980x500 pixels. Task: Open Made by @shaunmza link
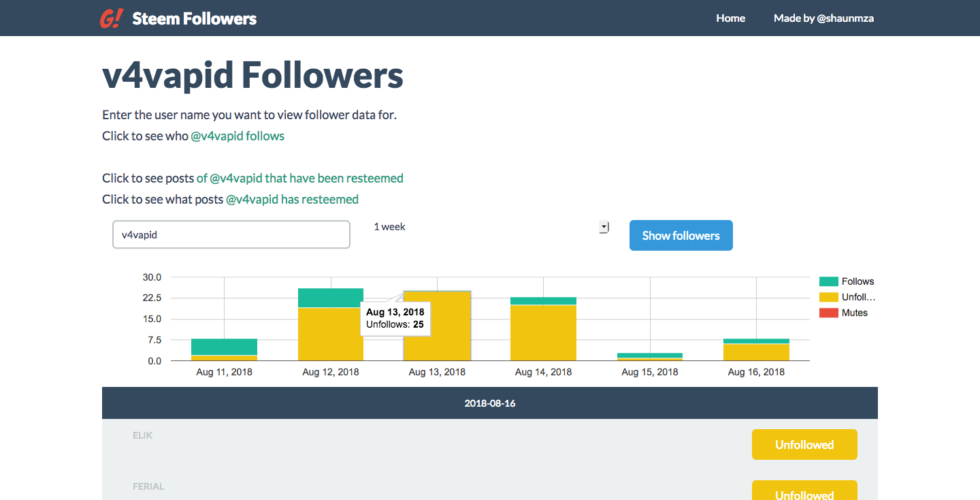[823, 18]
